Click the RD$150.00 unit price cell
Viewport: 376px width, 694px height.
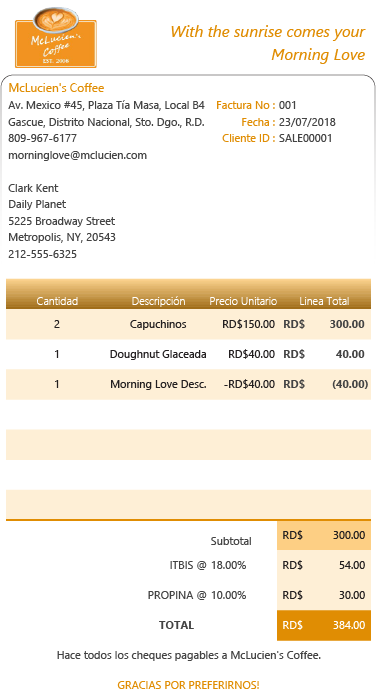[248, 324]
